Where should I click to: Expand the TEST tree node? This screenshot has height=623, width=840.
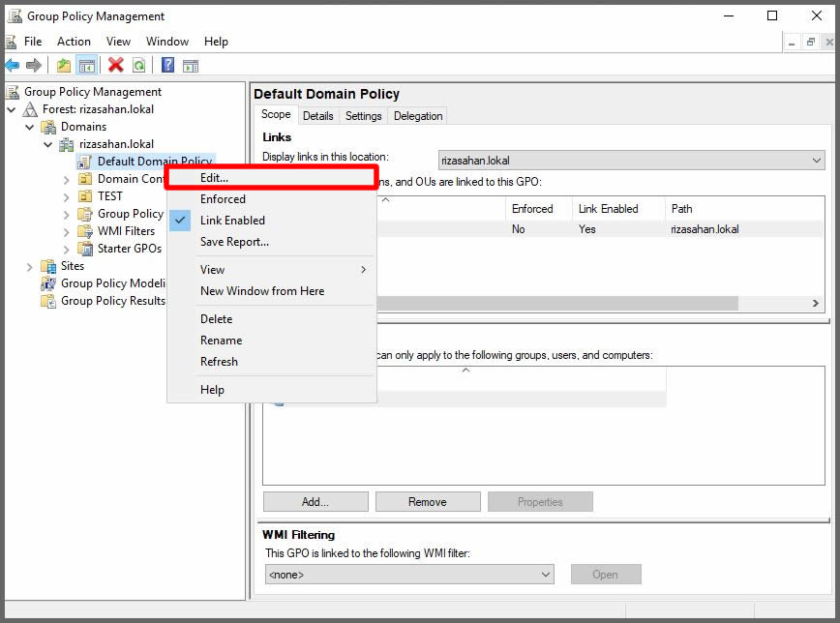[x=67, y=196]
